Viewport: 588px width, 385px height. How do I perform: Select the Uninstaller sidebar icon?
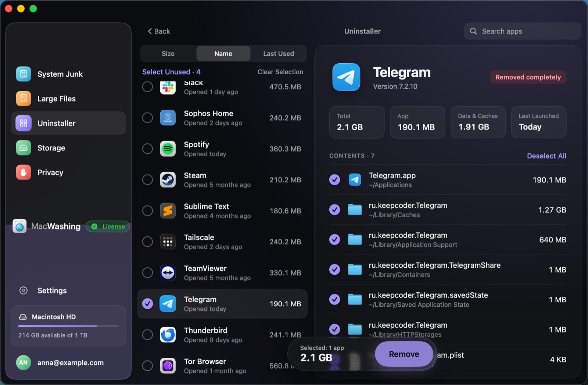24,123
